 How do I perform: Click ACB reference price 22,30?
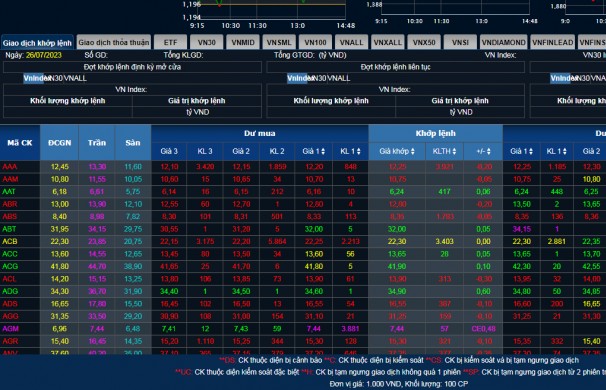point(60,241)
